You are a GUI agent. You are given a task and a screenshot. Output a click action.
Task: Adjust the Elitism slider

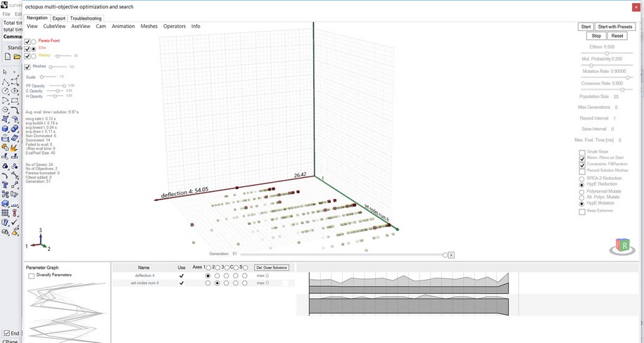[x=607, y=53]
